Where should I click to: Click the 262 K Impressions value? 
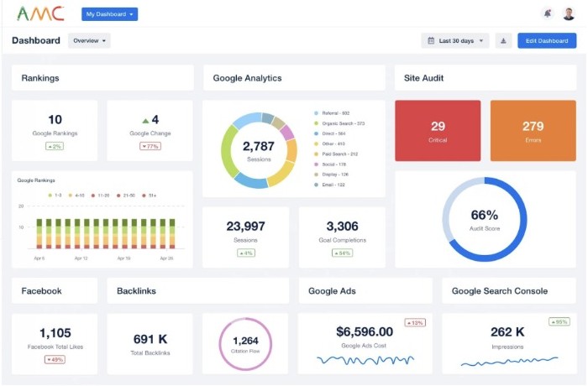tap(507, 331)
